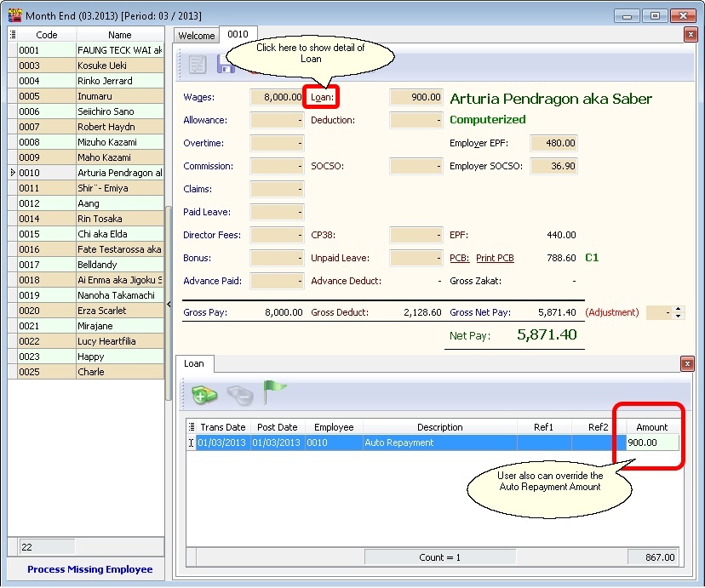Click Process Missing Employee

click(89, 569)
